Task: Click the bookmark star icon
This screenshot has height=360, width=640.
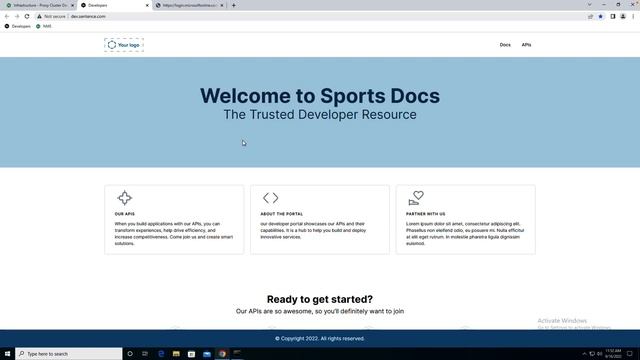Action: pyautogui.click(x=600, y=16)
